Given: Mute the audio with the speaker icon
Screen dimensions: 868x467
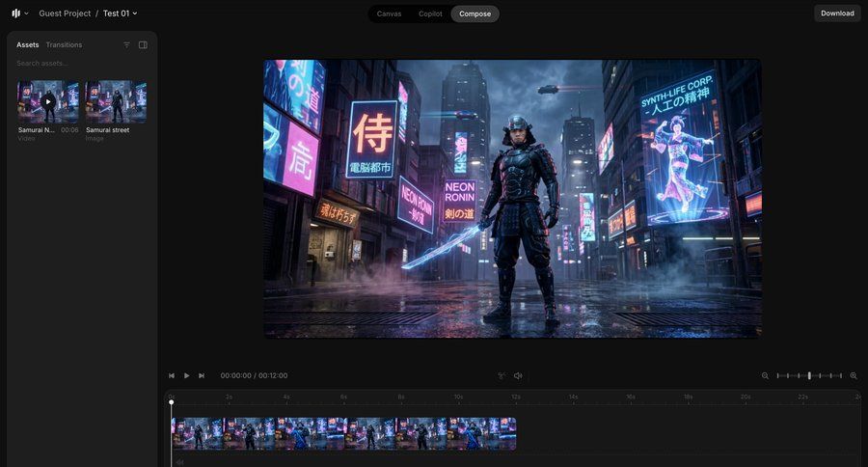Looking at the screenshot, I should coord(518,375).
